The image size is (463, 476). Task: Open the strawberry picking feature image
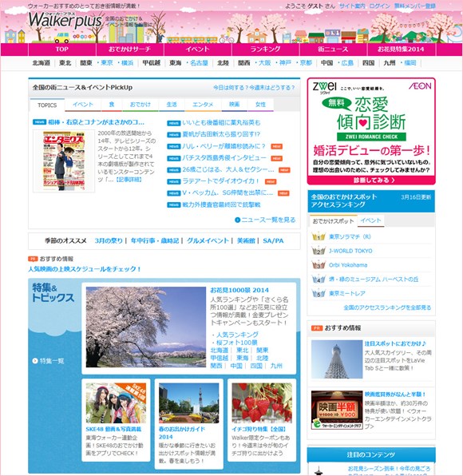(x=262, y=403)
